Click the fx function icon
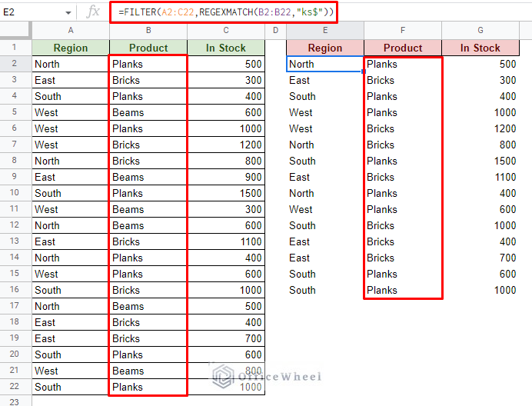The height and width of the screenshot is (406, 532). 92,12
